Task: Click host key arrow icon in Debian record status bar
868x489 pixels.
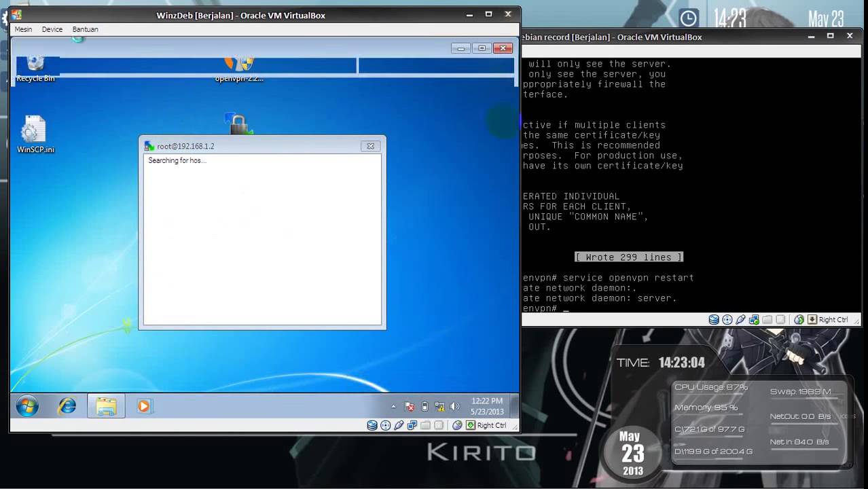Action: [812, 320]
